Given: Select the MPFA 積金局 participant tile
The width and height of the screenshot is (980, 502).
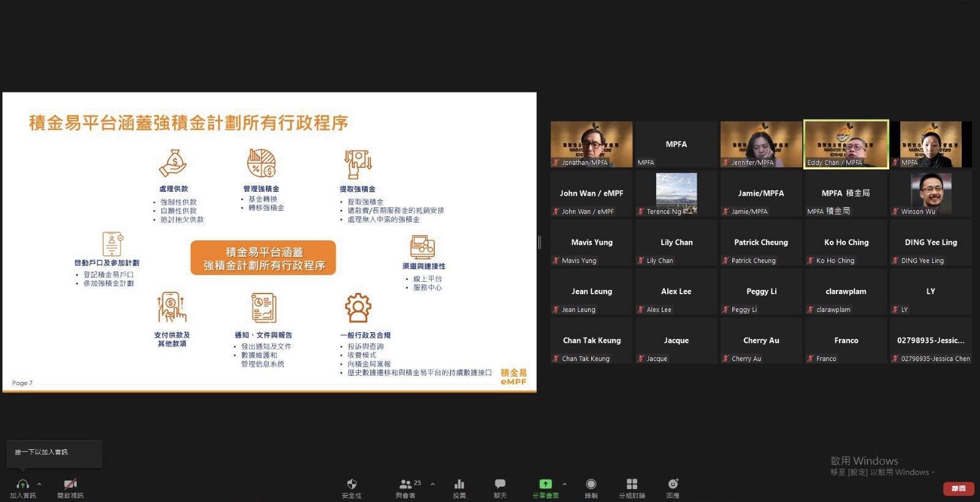Looking at the screenshot, I should (846, 193).
